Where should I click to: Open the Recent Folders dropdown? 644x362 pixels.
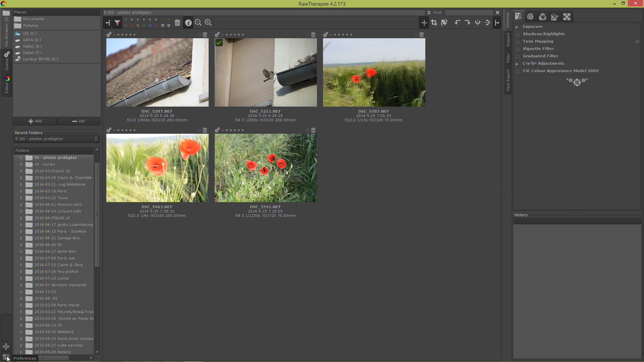tap(56, 139)
